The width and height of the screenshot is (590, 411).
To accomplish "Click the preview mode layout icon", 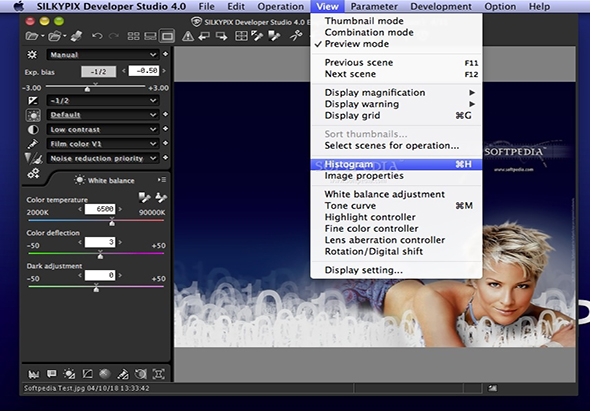I will click(167, 36).
